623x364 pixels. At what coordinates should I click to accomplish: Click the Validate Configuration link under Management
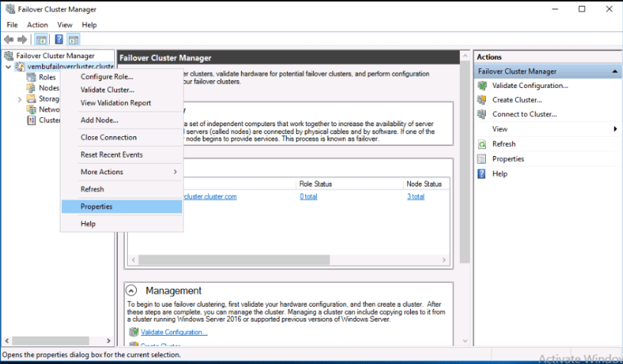[x=174, y=332]
